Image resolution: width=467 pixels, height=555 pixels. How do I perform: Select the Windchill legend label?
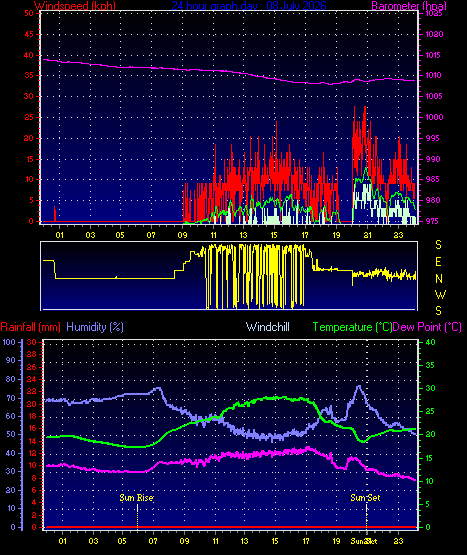268,327
